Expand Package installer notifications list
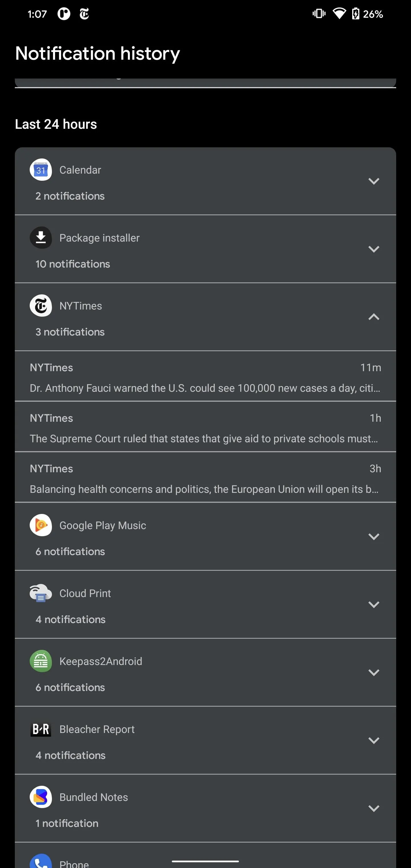Screen dimensions: 411x868 [x=374, y=249]
